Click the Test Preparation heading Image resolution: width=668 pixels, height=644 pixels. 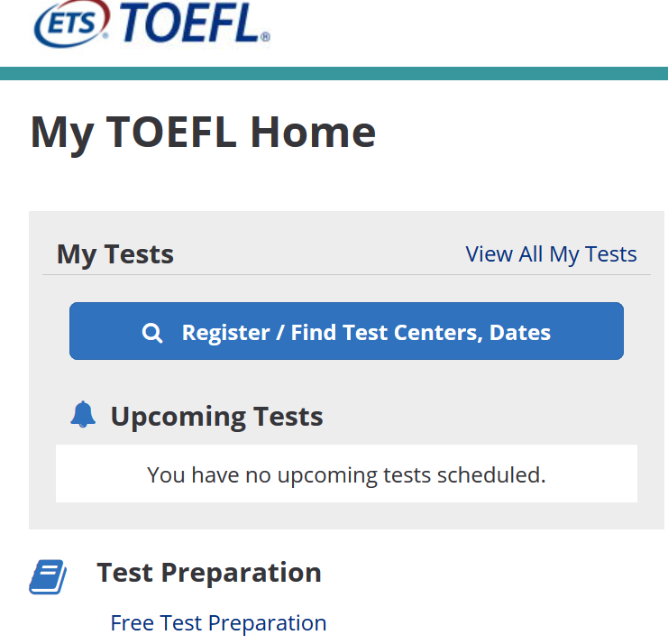coord(209,572)
